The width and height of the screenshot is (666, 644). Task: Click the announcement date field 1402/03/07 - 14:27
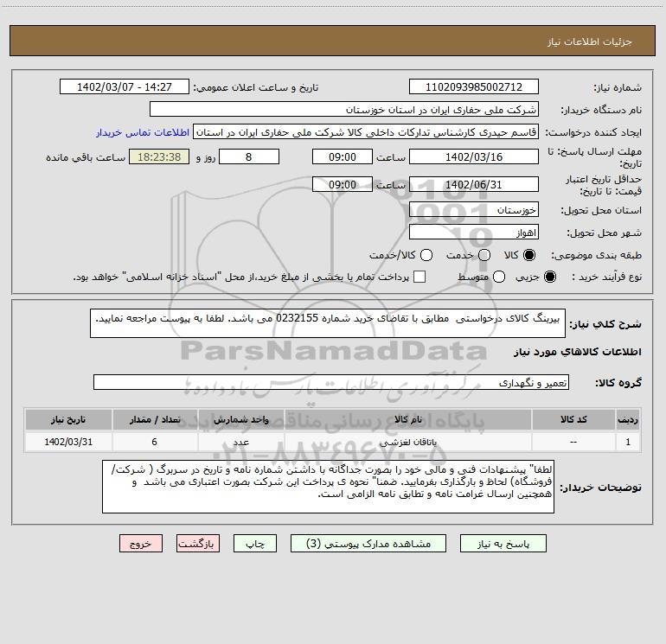tap(125, 87)
